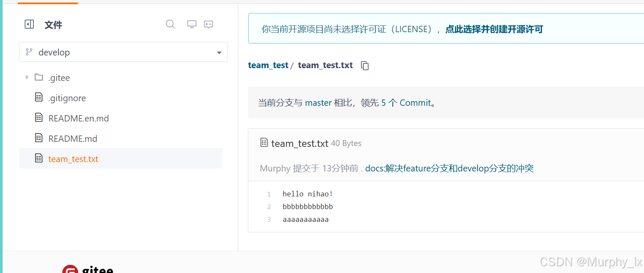Open master branch link in comparison notice
This screenshot has height=273, width=644.
point(318,103)
